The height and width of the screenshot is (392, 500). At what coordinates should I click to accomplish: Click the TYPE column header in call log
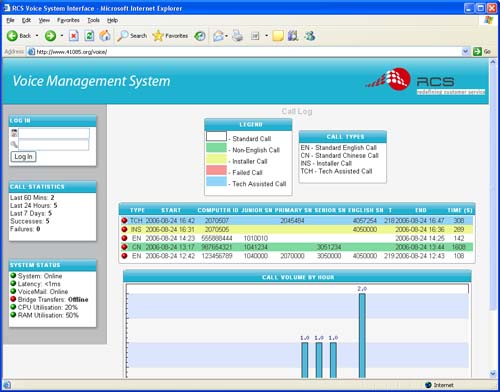coord(137,210)
